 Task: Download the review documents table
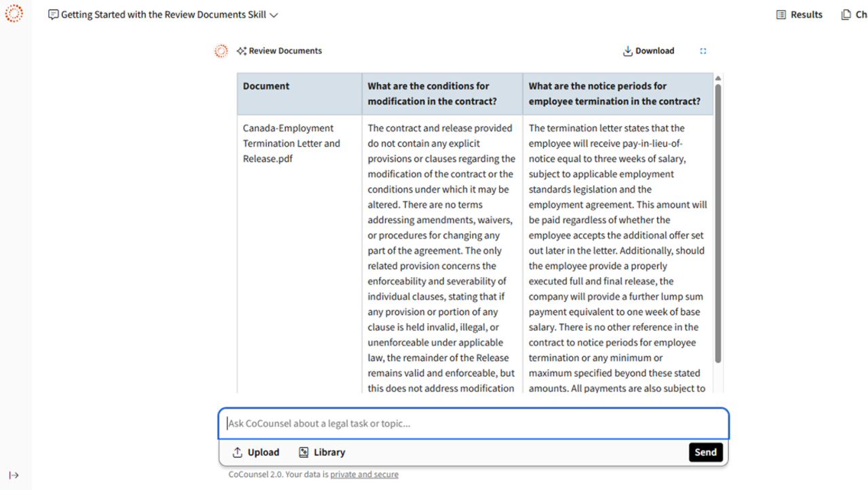(x=648, y=51)
